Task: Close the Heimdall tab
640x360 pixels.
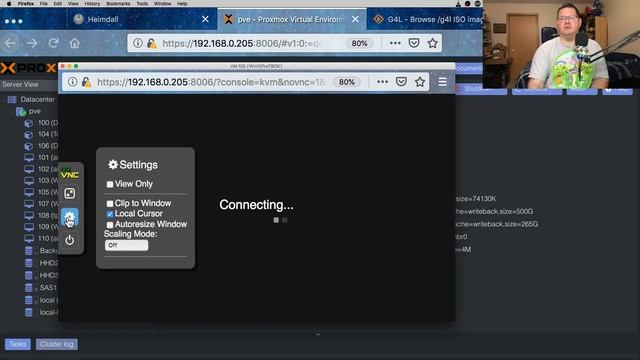Action: (205, 19)
